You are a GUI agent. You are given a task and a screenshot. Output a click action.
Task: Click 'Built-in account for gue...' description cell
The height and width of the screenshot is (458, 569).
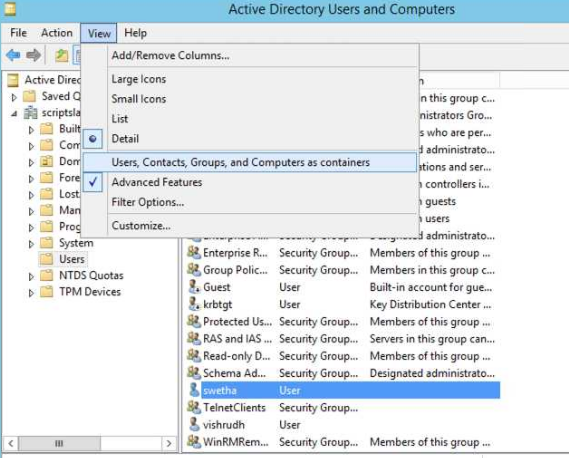point(431,287)
